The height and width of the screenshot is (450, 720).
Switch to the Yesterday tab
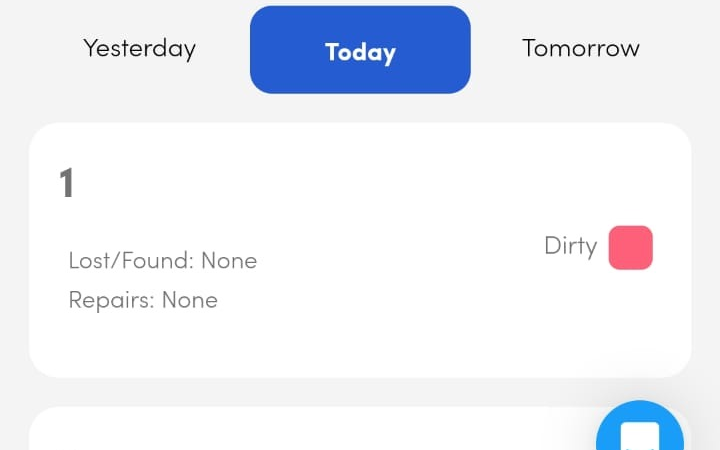click(139, 48)
